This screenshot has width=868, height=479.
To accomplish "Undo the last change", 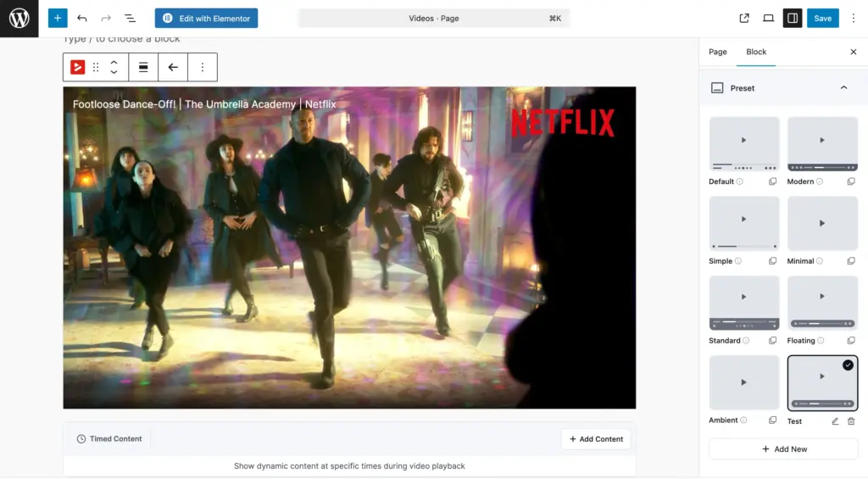I will (x=82, y=19).
